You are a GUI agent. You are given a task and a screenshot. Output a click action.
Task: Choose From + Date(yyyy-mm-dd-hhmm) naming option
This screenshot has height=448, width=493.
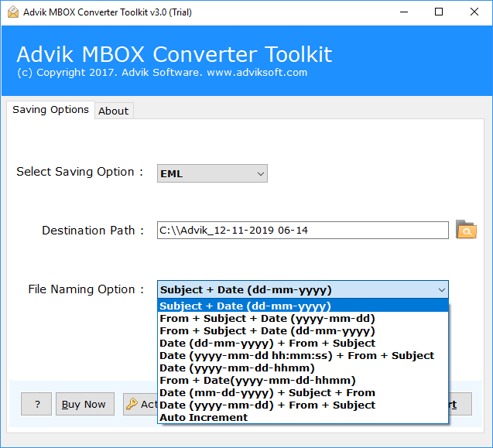(x=303, y=380)
